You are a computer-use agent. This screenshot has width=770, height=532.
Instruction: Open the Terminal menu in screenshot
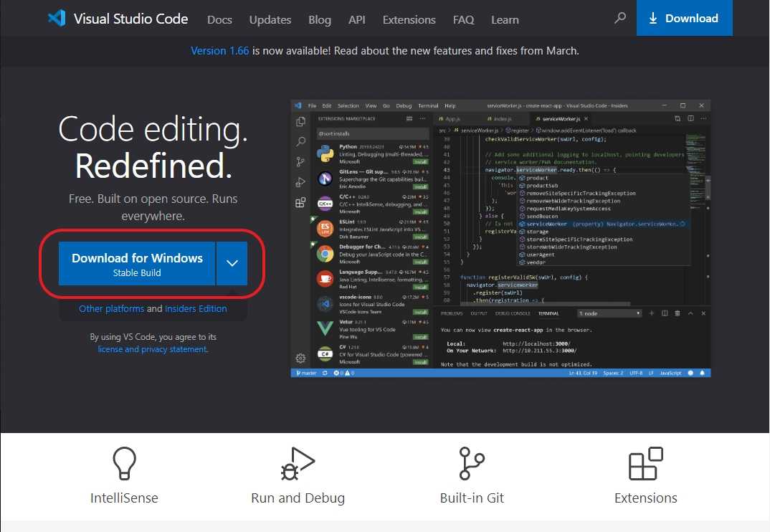coord(428,105)
